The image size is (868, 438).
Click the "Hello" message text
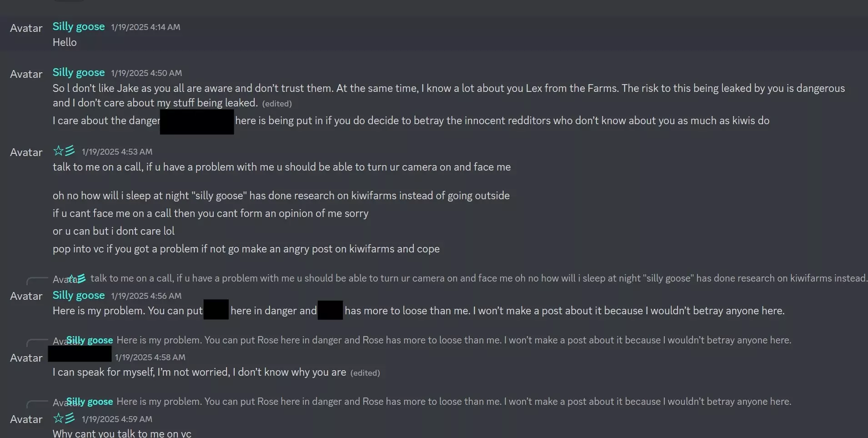[65, 42]
